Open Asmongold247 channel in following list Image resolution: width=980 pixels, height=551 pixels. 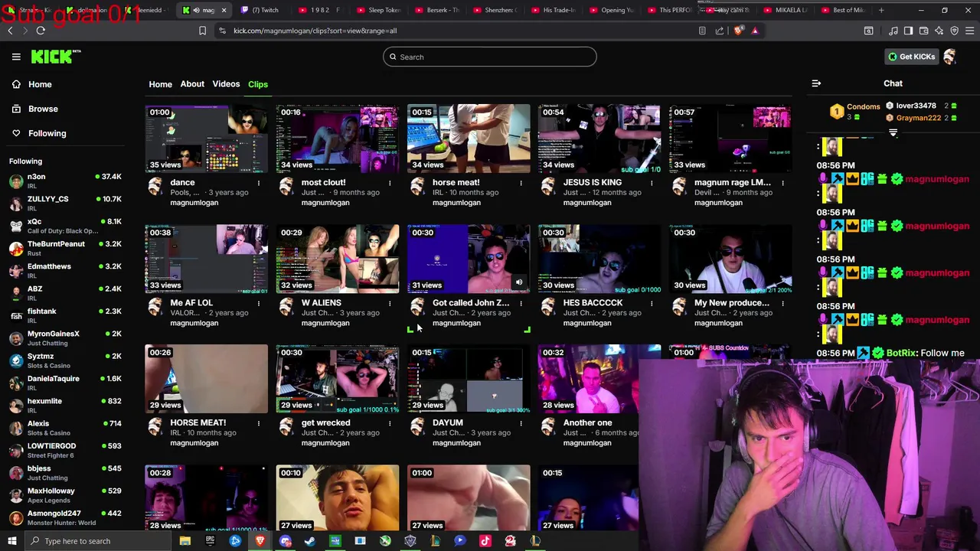(65, 517)
